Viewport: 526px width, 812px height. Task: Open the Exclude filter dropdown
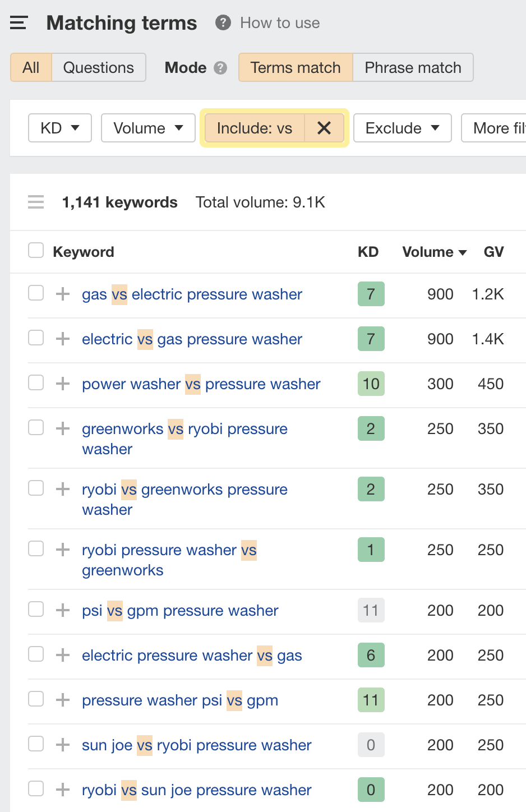[402, 128]
